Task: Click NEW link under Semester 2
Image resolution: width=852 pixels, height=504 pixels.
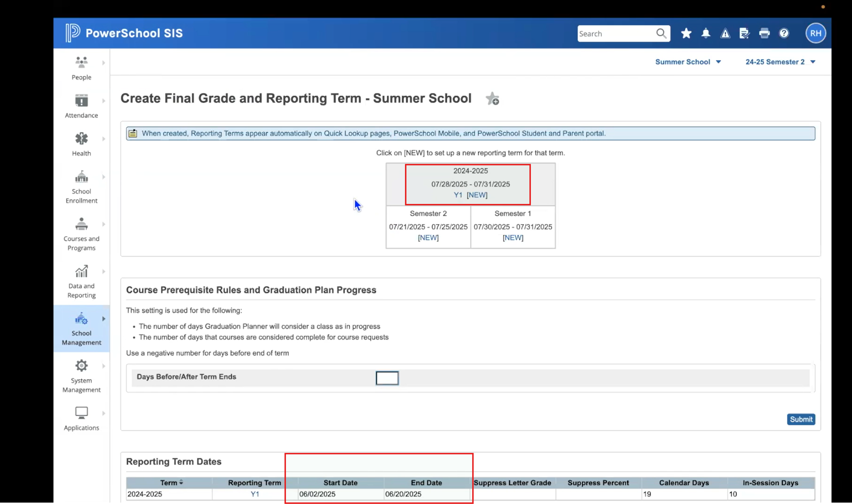Action: click(428, 238)
